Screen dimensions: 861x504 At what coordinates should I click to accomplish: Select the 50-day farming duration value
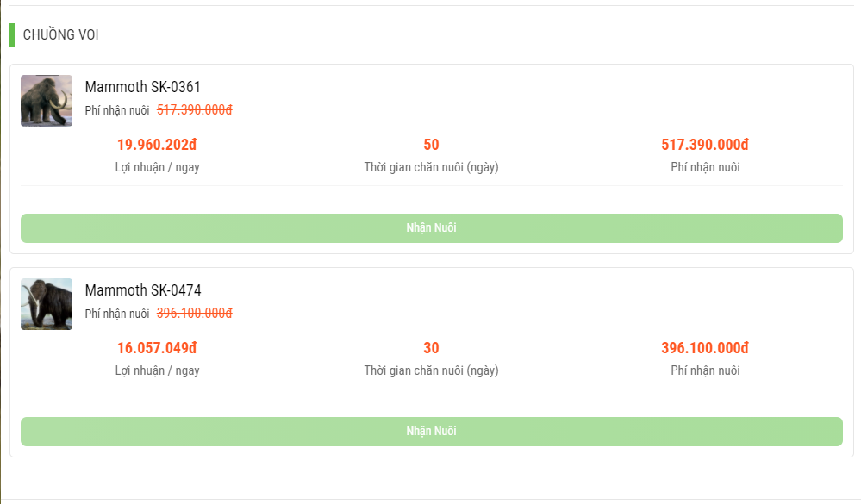[x=431, y=145]
